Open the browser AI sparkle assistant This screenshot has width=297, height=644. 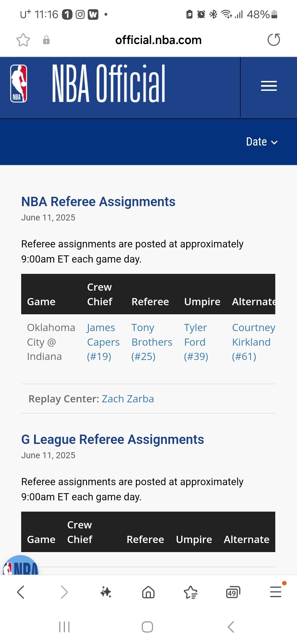[x=106, y=592]
